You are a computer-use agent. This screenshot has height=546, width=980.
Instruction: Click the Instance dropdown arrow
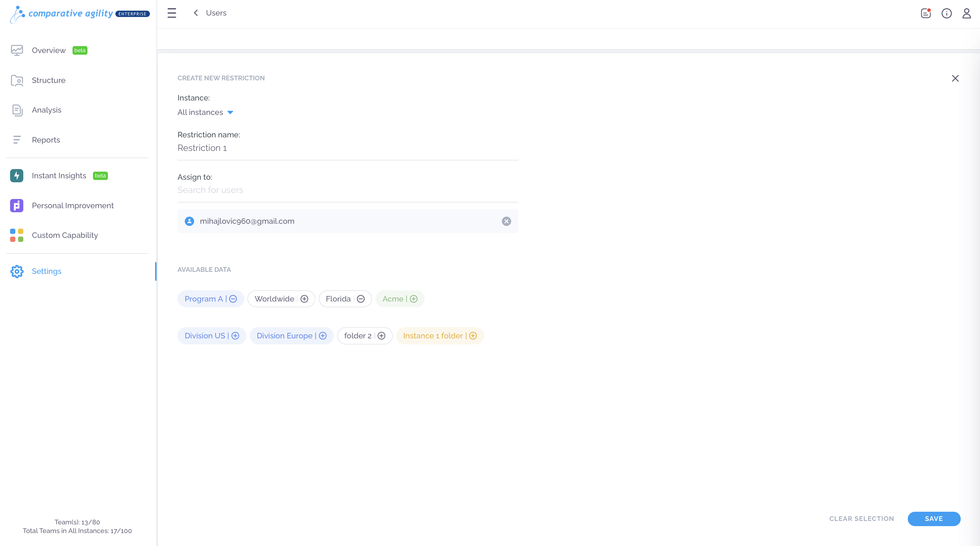tap(230, 112)
